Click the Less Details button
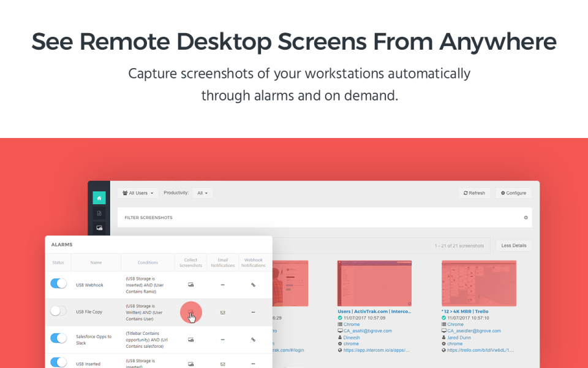The height and width of the screenshot is (368, 588). (x=514, y=245)
